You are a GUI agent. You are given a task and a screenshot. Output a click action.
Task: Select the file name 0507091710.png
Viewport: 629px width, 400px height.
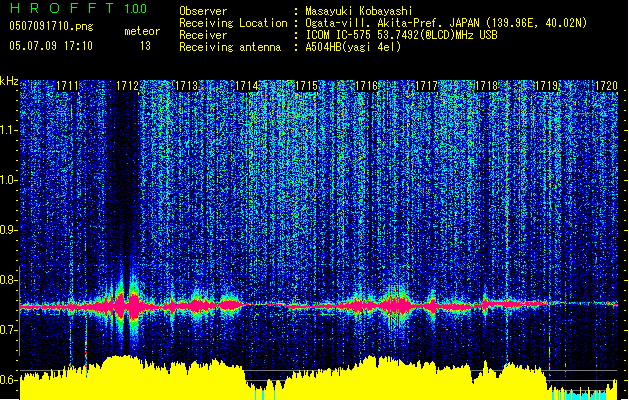click(51, 27)
